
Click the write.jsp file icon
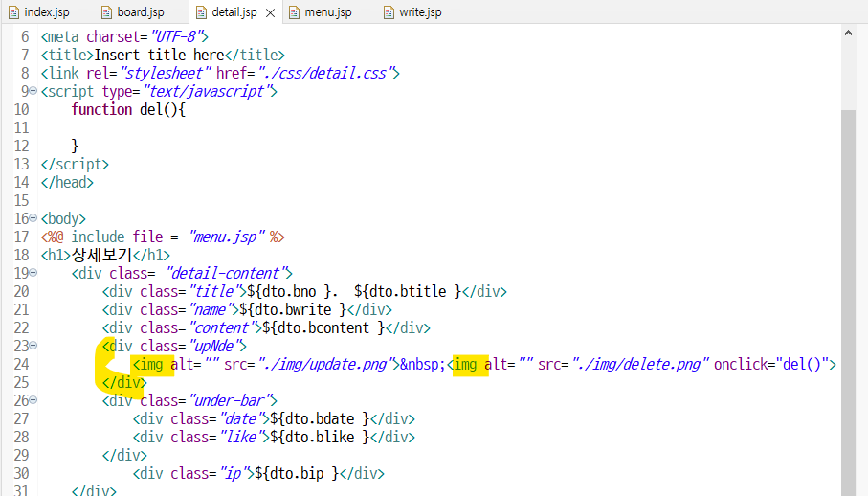(389, 12)
